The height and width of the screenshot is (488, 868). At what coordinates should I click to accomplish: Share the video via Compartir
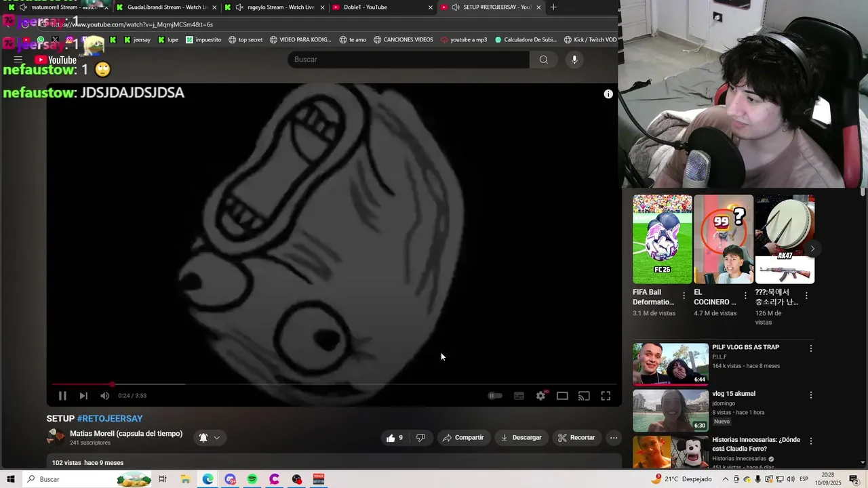click(x=463, y=438)
